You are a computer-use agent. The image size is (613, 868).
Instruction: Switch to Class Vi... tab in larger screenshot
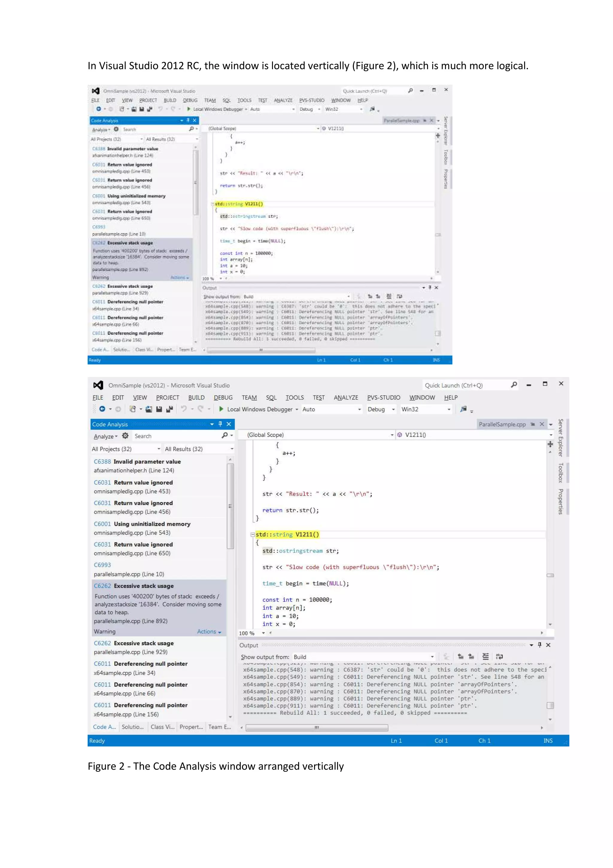click(163, 727)
